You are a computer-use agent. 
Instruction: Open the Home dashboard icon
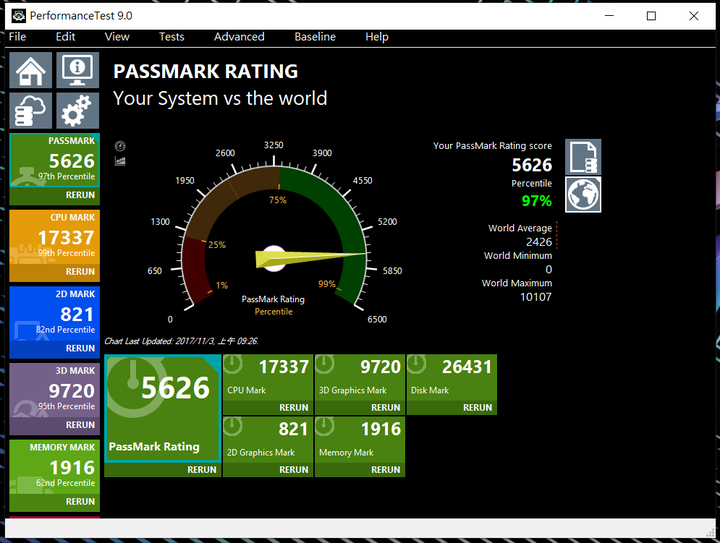(x=30, y=71)
